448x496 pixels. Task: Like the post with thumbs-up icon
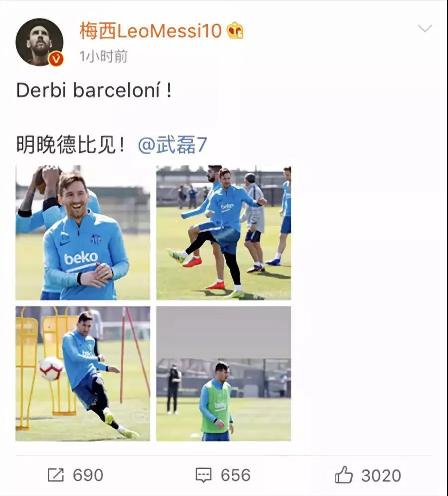point(343,475)
